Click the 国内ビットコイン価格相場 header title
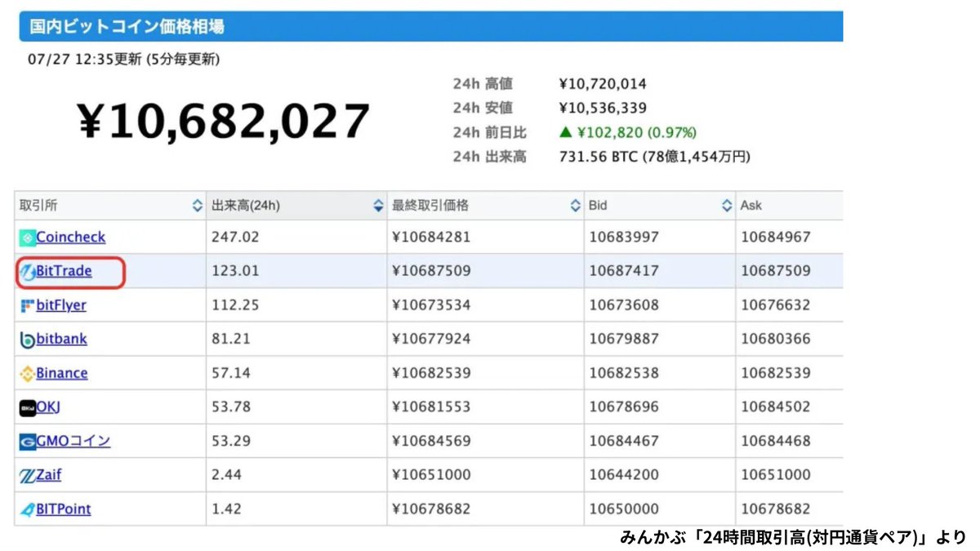Image resolution: width=980 pixels, height=551 pixels. 127,26
